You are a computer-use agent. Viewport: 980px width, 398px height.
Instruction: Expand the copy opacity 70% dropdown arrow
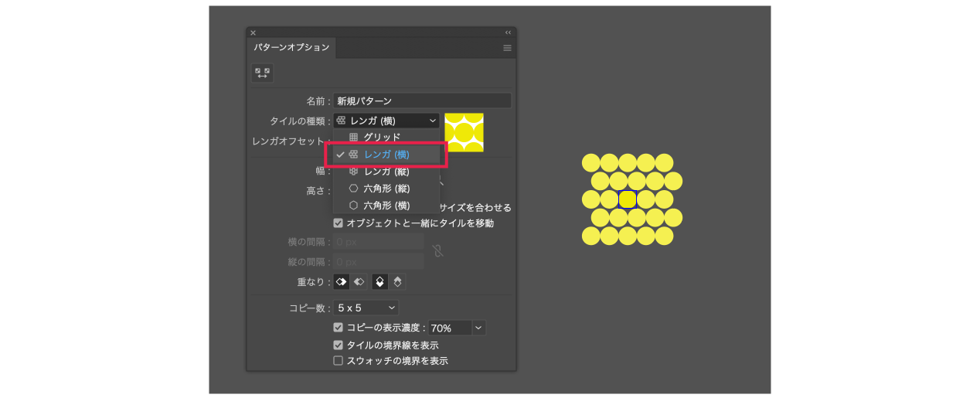(478, 328)
